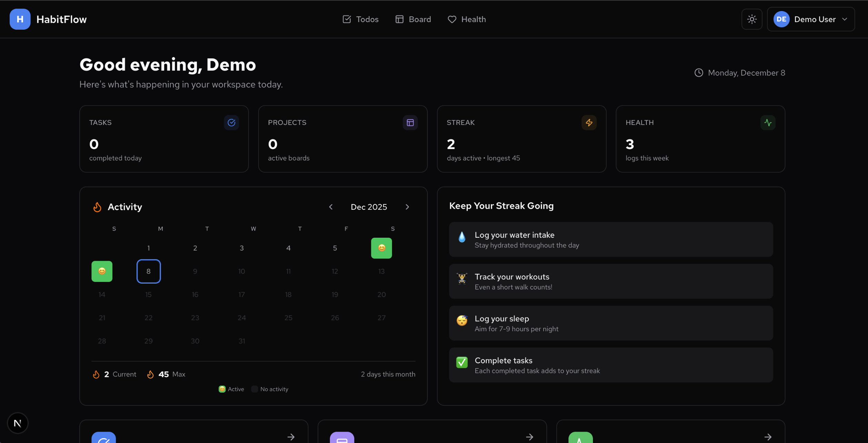Advance calendar to next month
The height and width of the screenshot is (443, 868).
(x=407, y=207)
